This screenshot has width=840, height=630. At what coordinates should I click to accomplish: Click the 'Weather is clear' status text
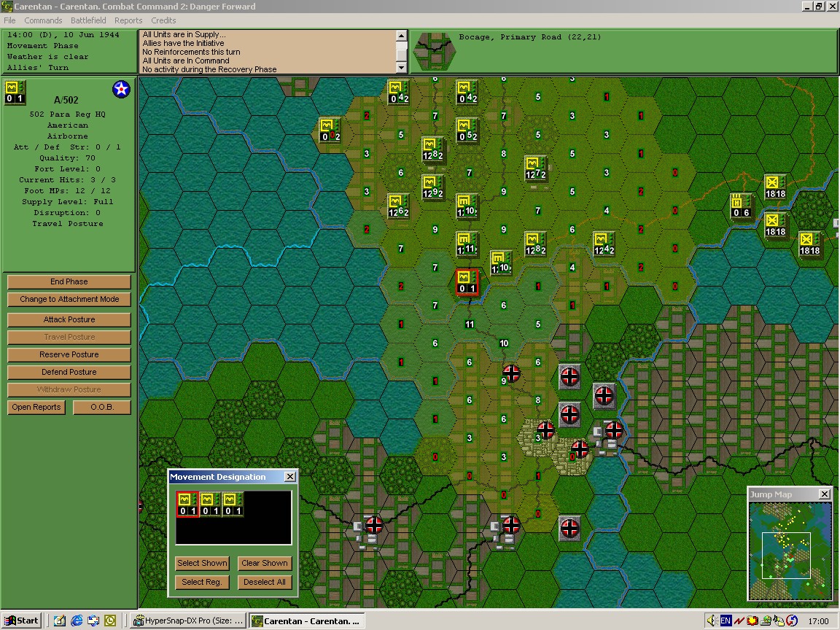click(47, 57)
